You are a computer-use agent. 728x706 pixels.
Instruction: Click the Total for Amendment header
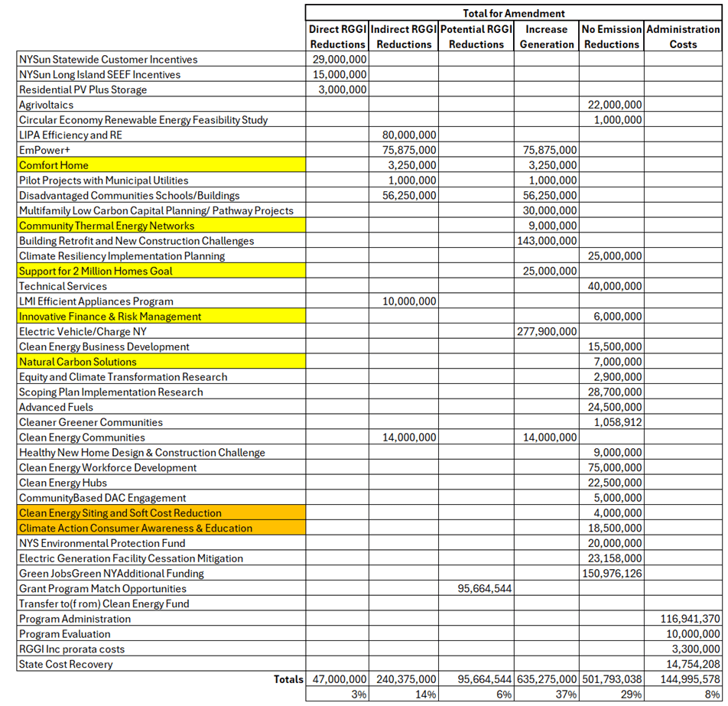(513, 13)
